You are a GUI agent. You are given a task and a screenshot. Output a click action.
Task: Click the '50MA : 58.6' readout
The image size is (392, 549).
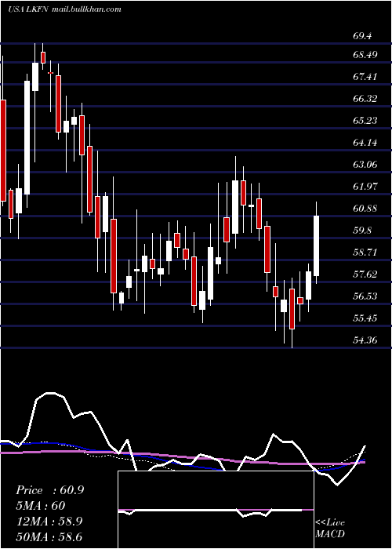(x=49, y=537)
